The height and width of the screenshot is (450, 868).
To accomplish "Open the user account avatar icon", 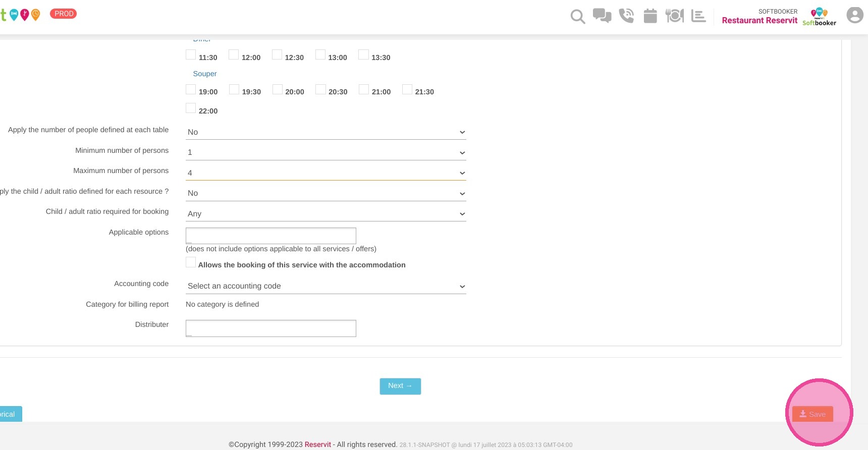I will point(855,15).
